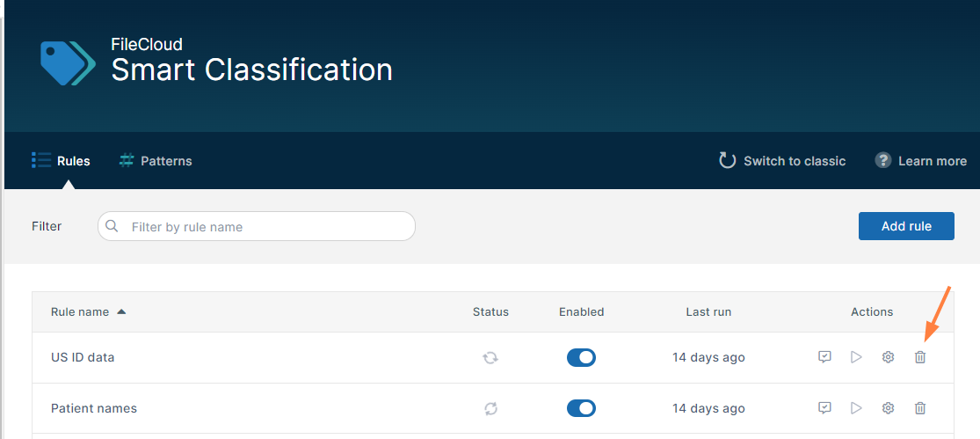Run the US ID data rule now
Viewport: 980px width, 439px height.
pos(856,357)
